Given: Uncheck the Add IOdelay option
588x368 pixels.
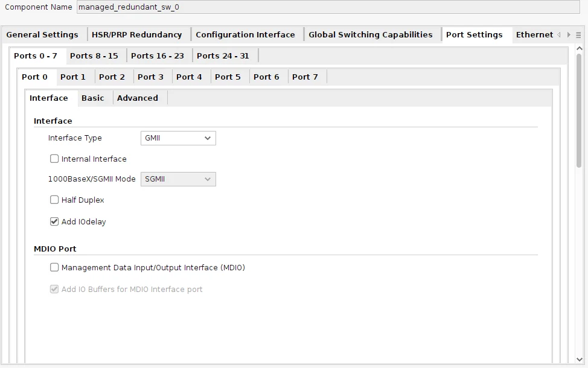Looking at the screenshot, I should (x=54, y=221).
